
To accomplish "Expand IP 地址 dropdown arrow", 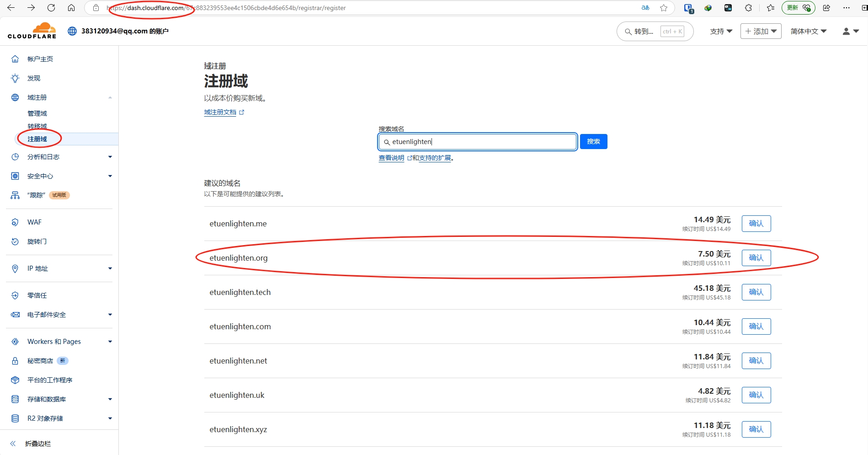I will click(x=110, y=268).
